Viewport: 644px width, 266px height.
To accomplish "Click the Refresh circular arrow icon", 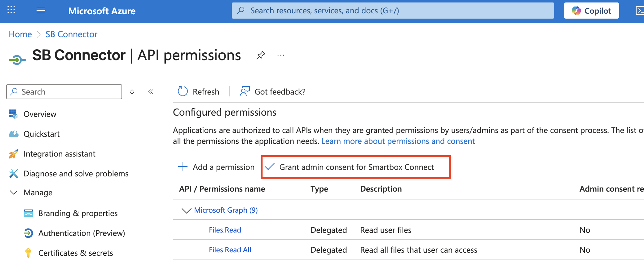I will click(x=183, y=91).
